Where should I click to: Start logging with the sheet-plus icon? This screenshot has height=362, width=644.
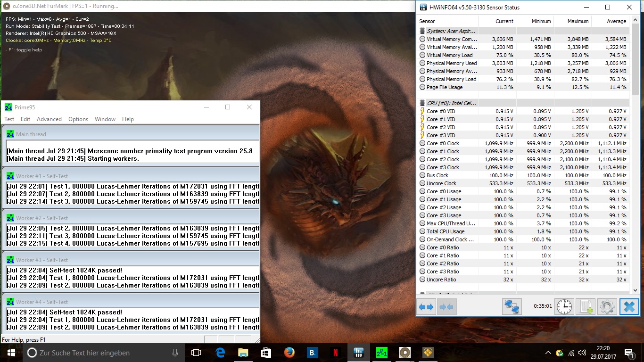[586, 307]
